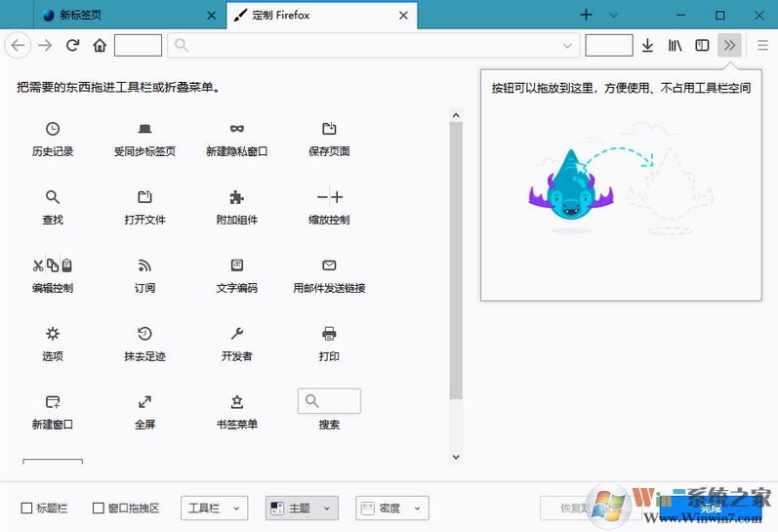Click the back navigation arrow

coord(18,46)
